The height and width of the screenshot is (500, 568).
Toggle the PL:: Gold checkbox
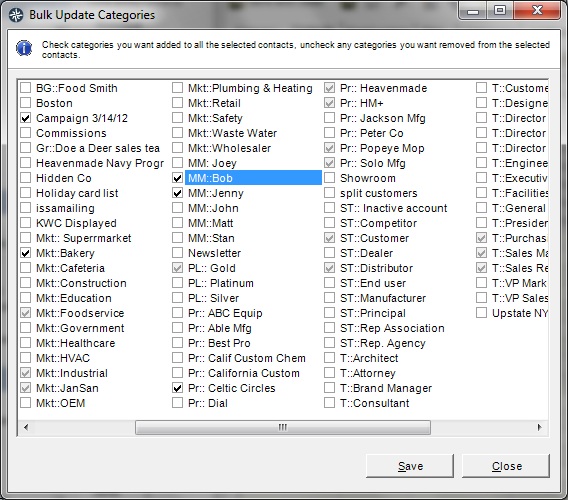178,268
